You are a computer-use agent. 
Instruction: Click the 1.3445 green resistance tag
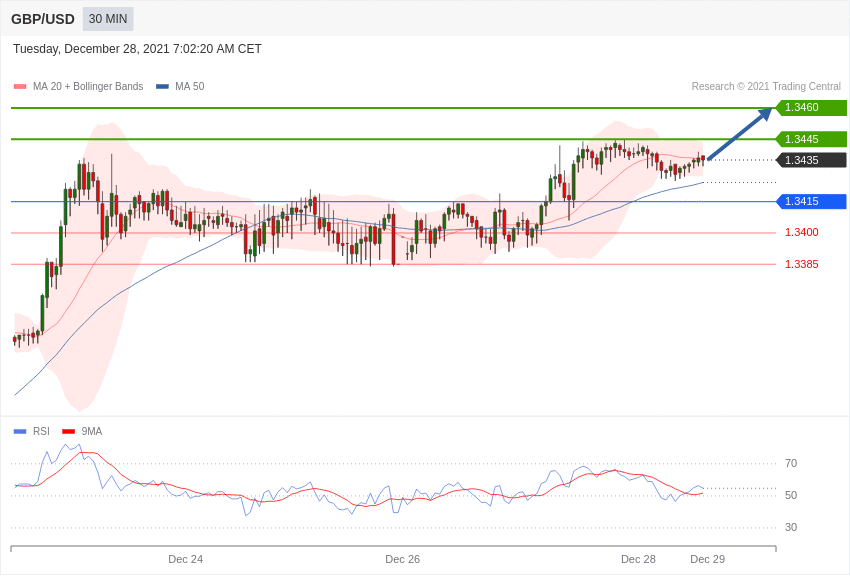(811, 139)
